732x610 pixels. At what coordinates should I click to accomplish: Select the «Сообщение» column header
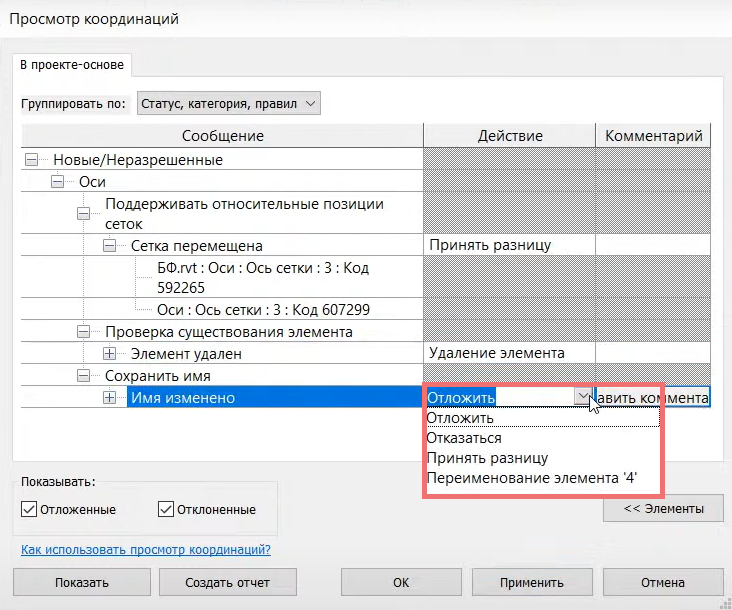pyautogui.click(x=223, y=135)
